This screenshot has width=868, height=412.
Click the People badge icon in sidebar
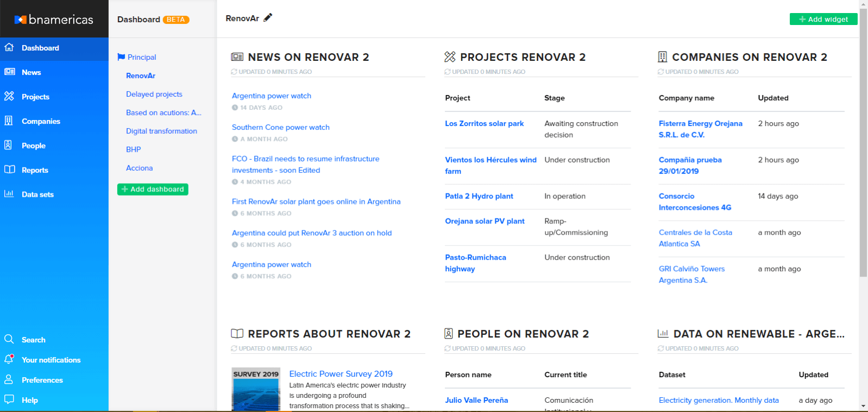(8, 145)
